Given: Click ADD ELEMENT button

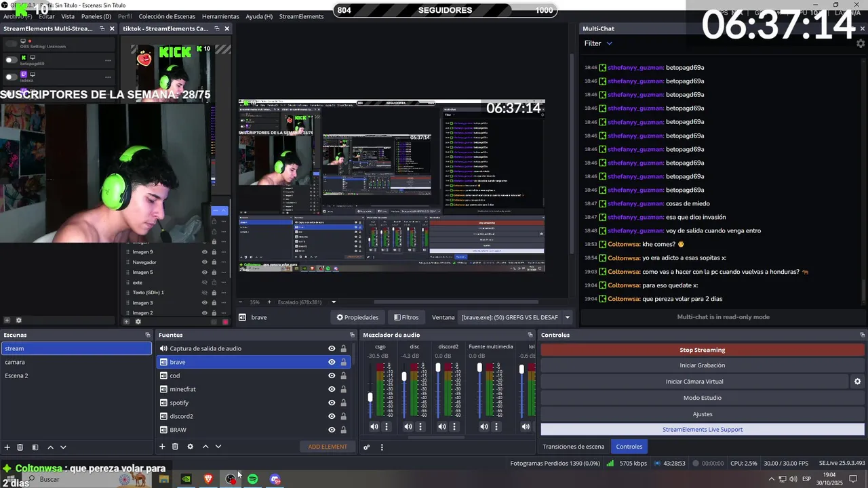Looking at the screenshot, I should pos(328,447).
